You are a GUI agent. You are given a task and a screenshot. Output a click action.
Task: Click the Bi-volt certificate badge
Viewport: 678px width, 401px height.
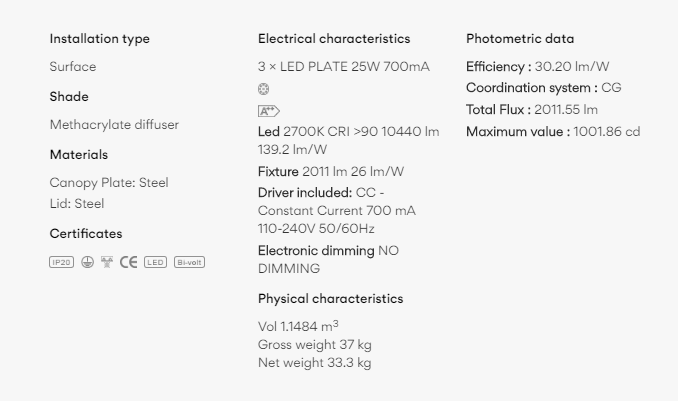point(189,262)
